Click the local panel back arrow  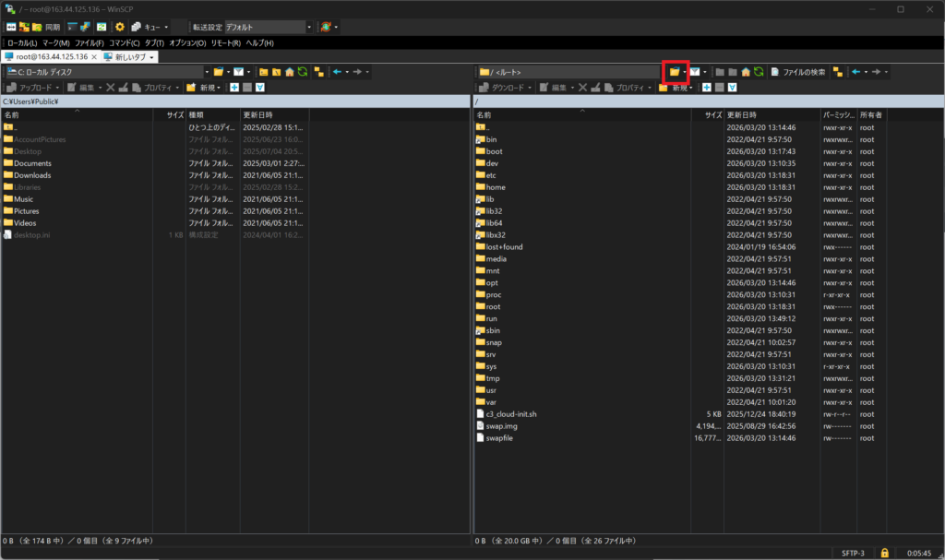(337, 71)
